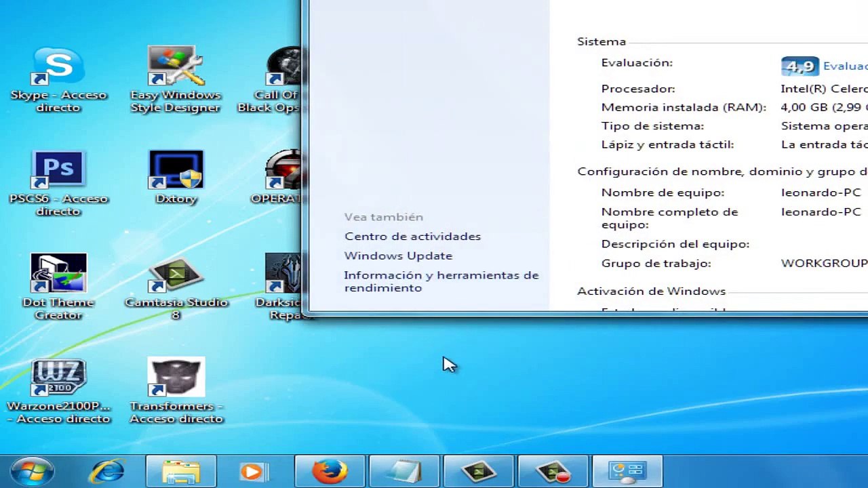This screenshot has width=868, height=488.
Task: Click the Control Panel System taskbar button
Action: point(628,471)
